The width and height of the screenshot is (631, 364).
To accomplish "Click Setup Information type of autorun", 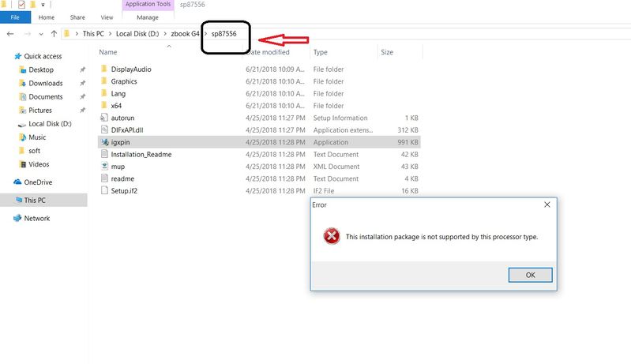I will click(340, 118).
